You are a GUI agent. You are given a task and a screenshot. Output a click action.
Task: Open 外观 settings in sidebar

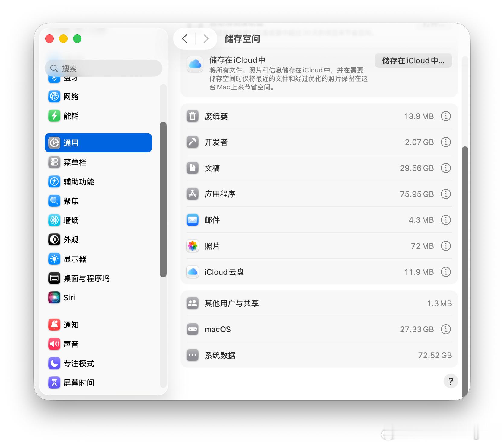98,240
